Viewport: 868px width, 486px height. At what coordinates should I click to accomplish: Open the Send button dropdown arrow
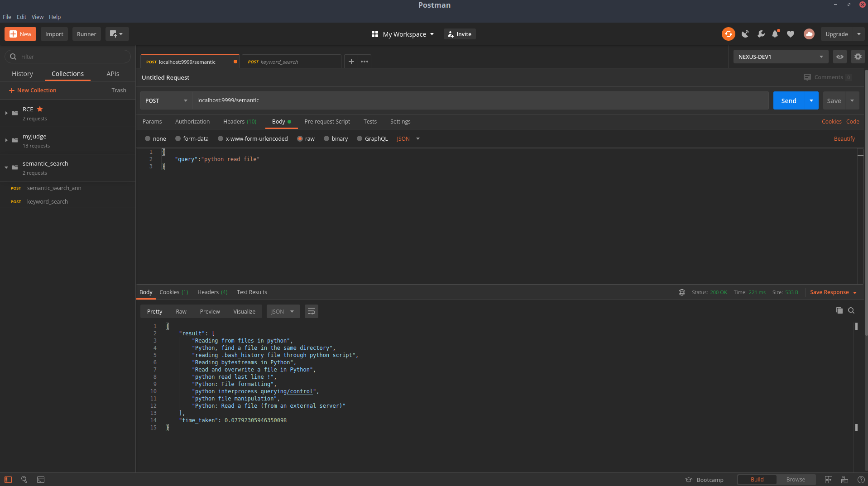811,100
